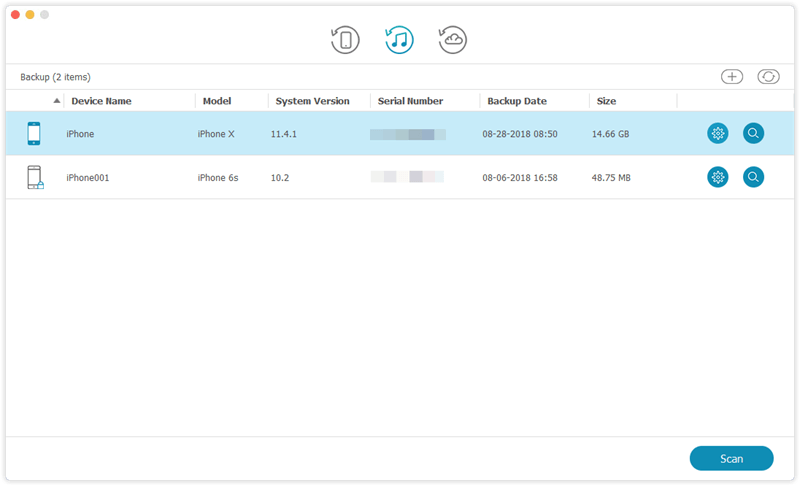Click the Scan button
The width and height of the screenshot is (800, 486).
tap(732, 458)
